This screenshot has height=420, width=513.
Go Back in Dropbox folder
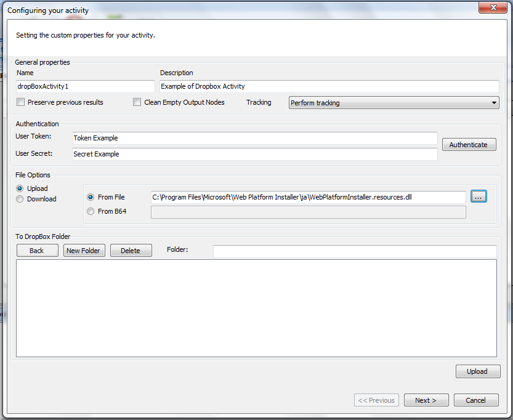pyautogui.click(x=38, y=251)
